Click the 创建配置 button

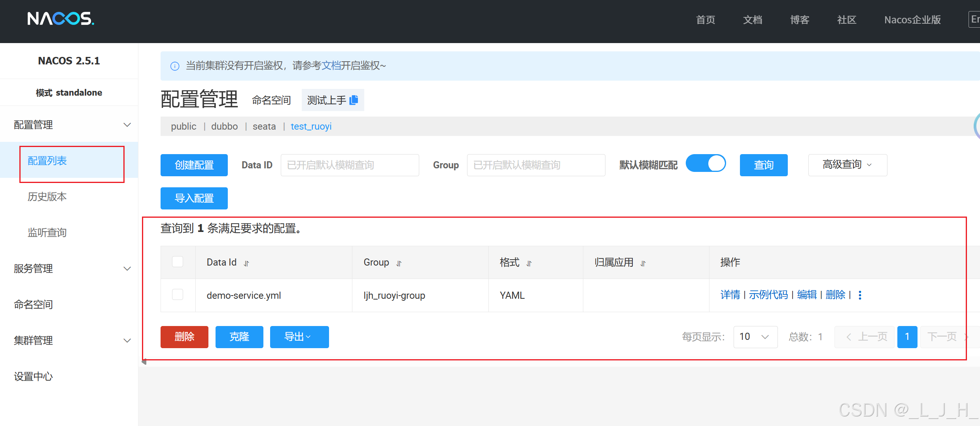(x=194, y=165)
